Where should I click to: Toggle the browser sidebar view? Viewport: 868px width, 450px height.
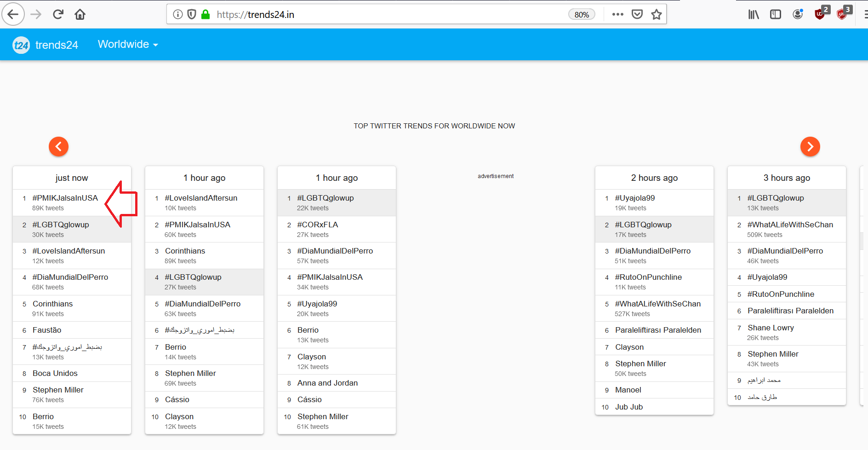776,14
